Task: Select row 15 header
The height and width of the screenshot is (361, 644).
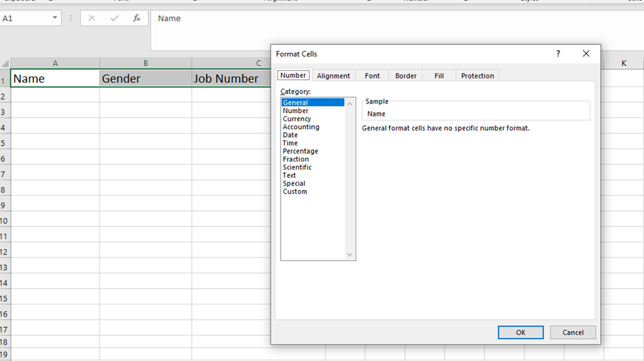Action: [x=5, y=298]
